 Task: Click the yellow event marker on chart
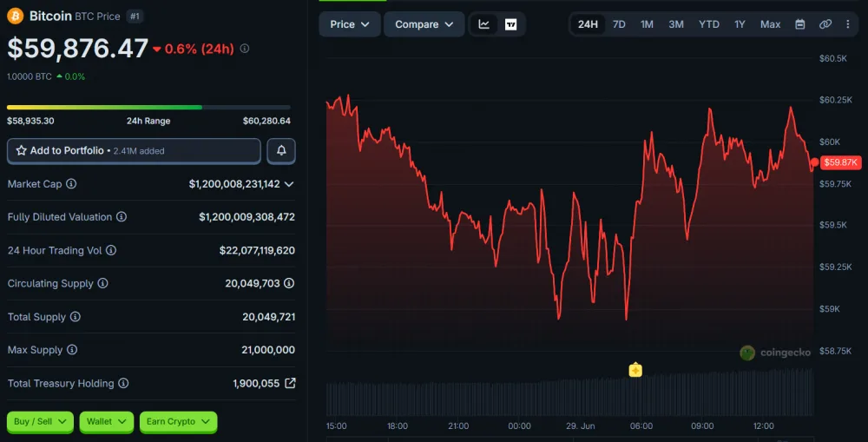click(x=635, y=369)
